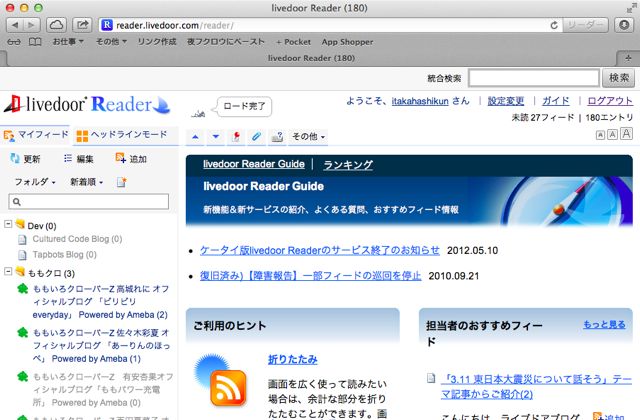The image size is (640, 420).
Task: Go to next item with down arrow
Action: (216, 137)
